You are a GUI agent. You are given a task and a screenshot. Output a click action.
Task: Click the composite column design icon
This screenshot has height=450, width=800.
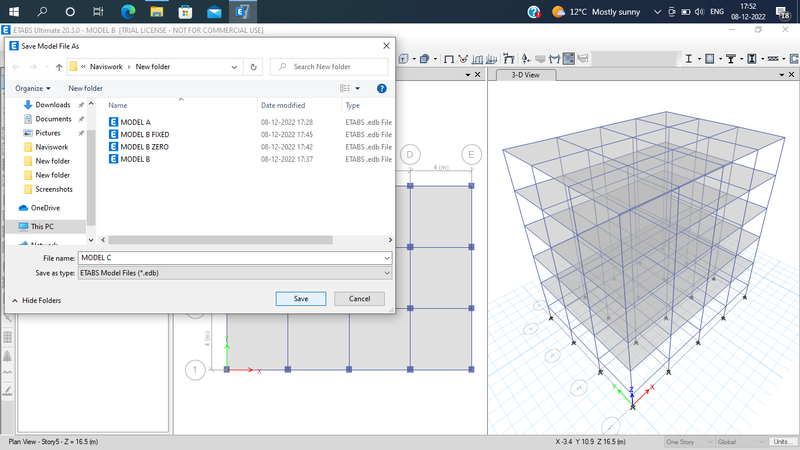point(752,59)
